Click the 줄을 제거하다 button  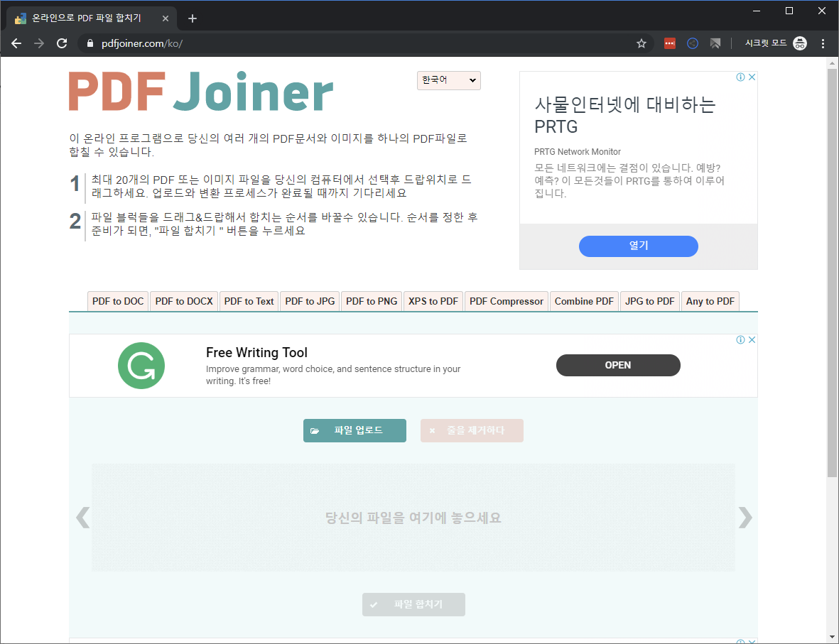(472, 430)
